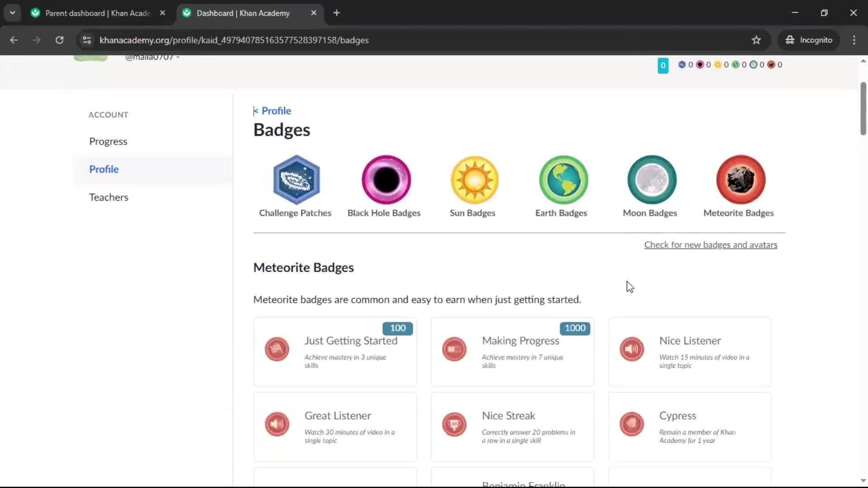
Task: Click the Nice Streak badge icon
Action: tap(454, 424)
